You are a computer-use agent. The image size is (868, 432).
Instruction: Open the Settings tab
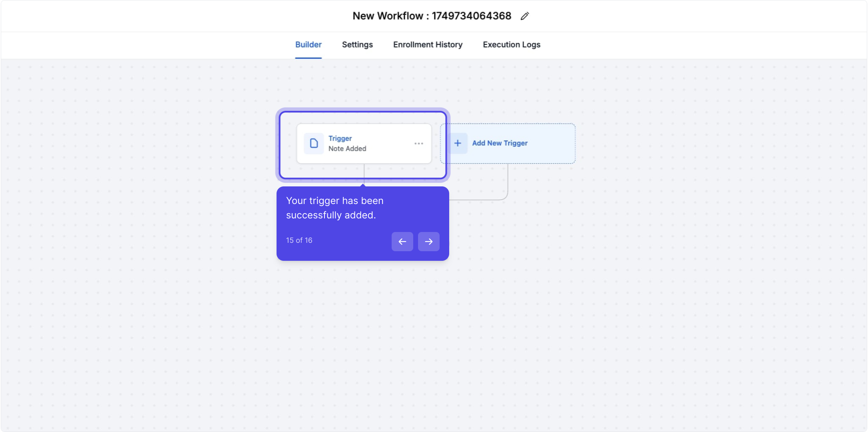[x=357, y=45]
